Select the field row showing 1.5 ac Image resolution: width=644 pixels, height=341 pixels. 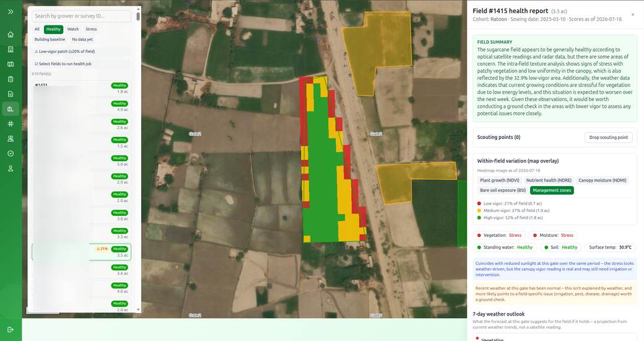point(81,143)
